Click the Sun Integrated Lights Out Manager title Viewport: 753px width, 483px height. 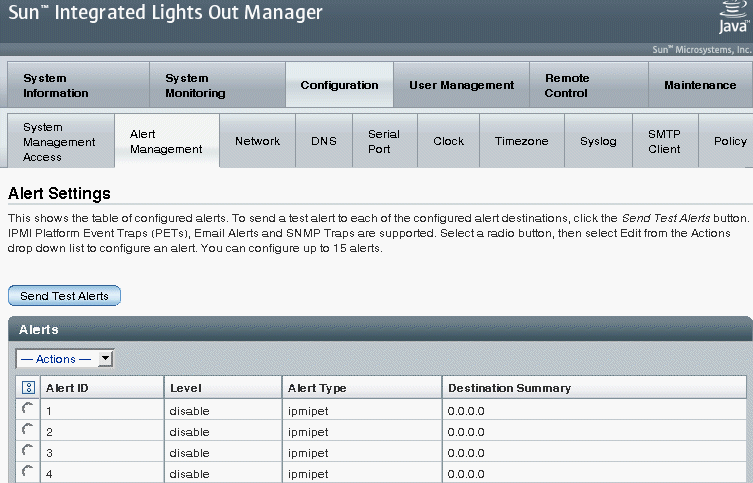[166, 12]
